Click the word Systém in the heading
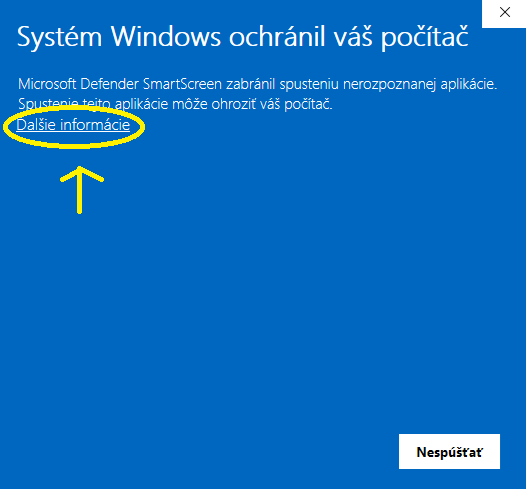 (x=59, y=38)
